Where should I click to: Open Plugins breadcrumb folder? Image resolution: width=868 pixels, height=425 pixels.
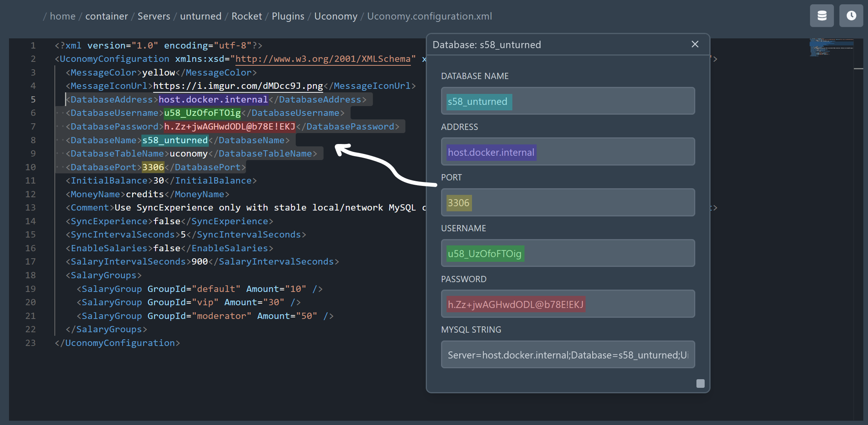[288, 16]
